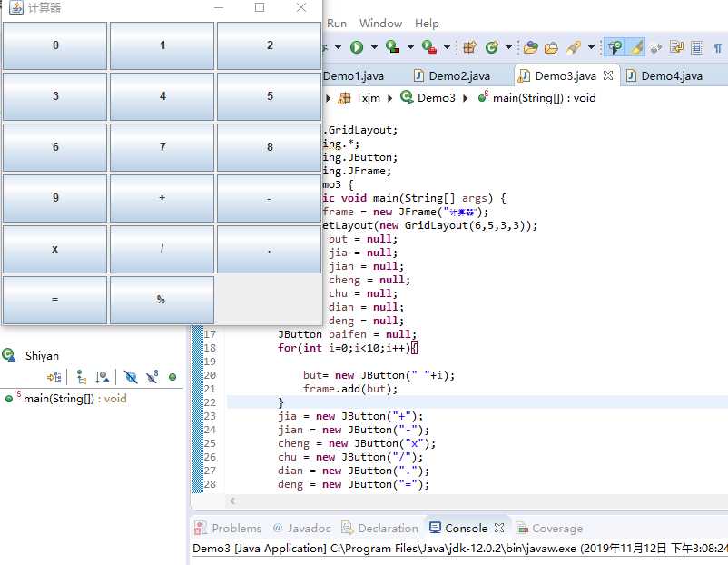Image resolution: width=728 pixels, height=565 pixels.
Task: Select the Demo3.java editor tab
Action: pyautogui.click(x=557, y=75)
